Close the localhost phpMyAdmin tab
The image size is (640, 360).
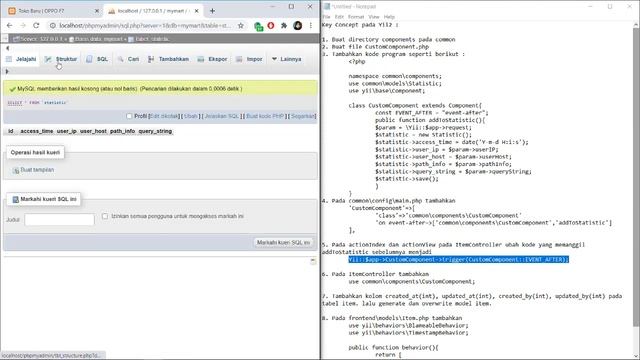coord(196,11)
